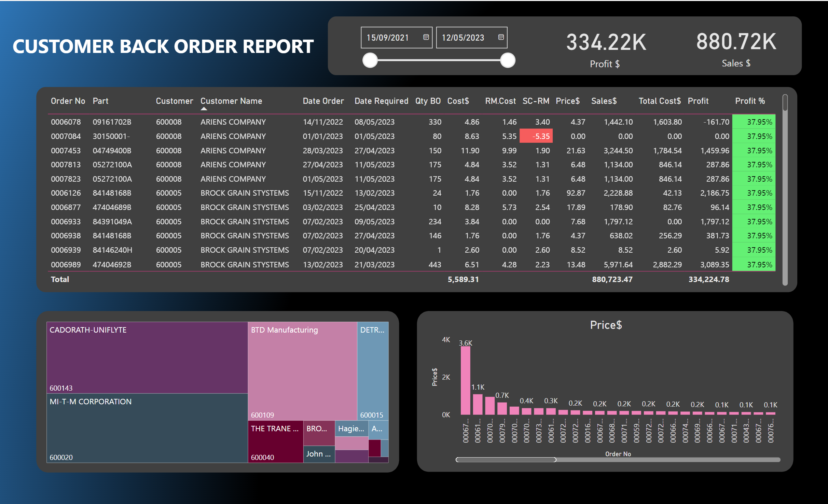Open the start date calendar picker icon
Viewport: 828px width, 504px height.
click(x=426, y=37)
